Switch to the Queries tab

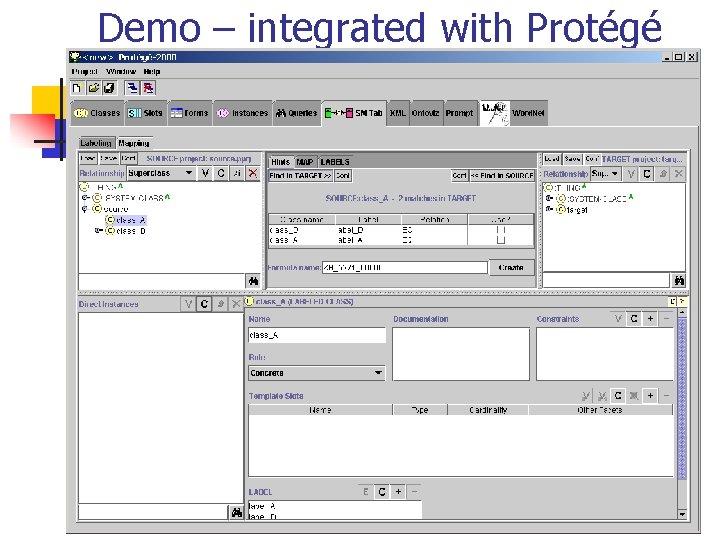(x=297, y=113)
